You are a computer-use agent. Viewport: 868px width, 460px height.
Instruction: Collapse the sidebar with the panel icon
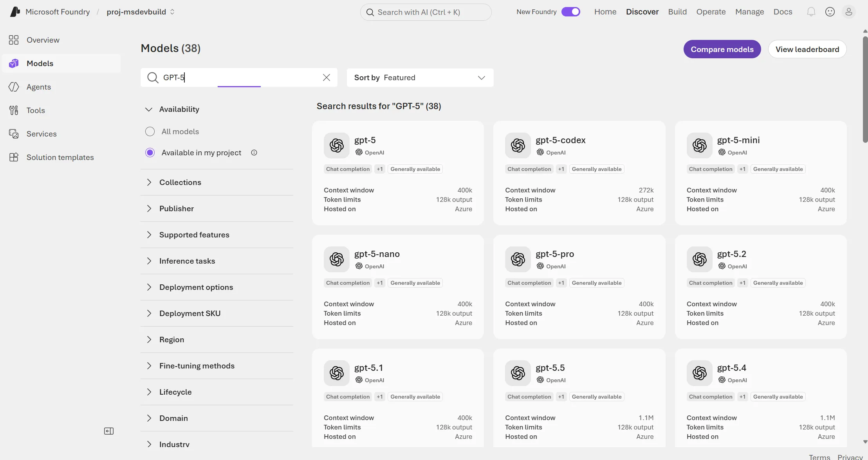coord(109,431)
